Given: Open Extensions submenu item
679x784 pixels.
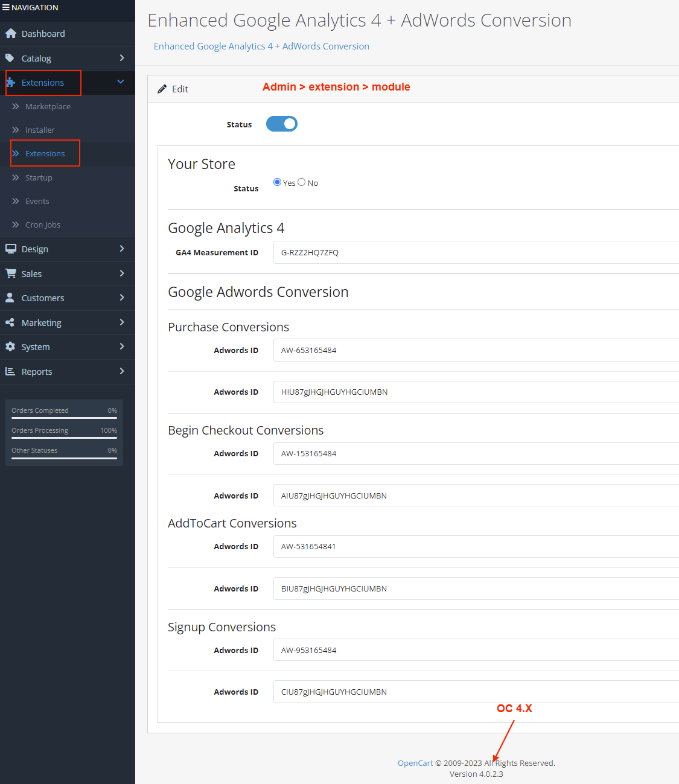Looking at the screenshot, I should [x=68, y=153].
